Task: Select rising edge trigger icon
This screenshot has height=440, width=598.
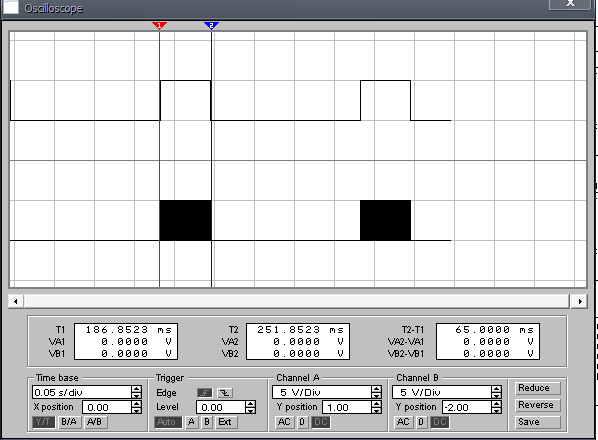Action: 205,393
